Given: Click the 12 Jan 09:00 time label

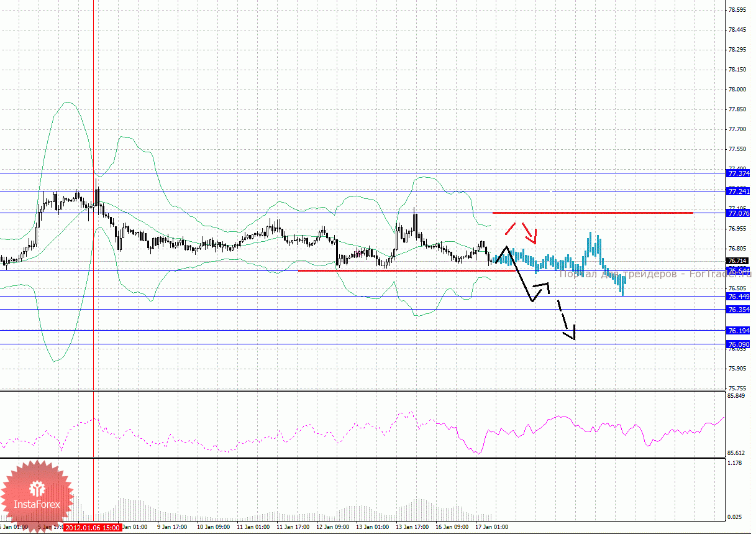Looking at the screenshot, I should click(x=332, y=527).
